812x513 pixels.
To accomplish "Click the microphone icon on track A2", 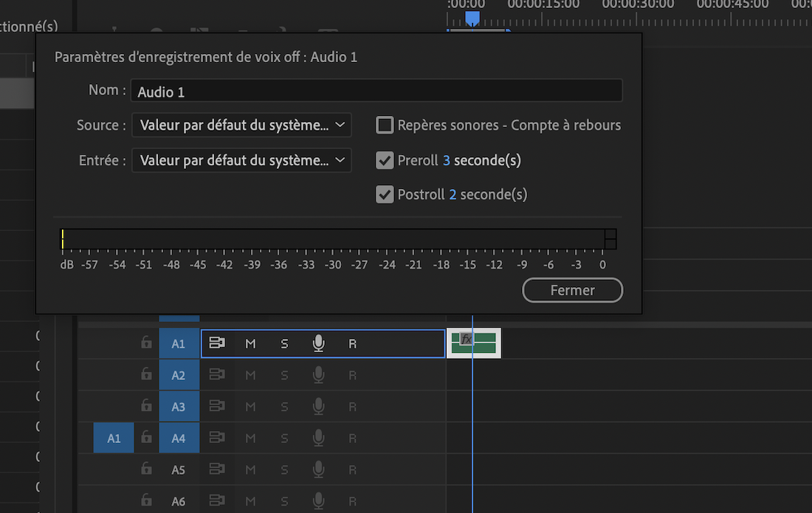I will pos(318,375).
